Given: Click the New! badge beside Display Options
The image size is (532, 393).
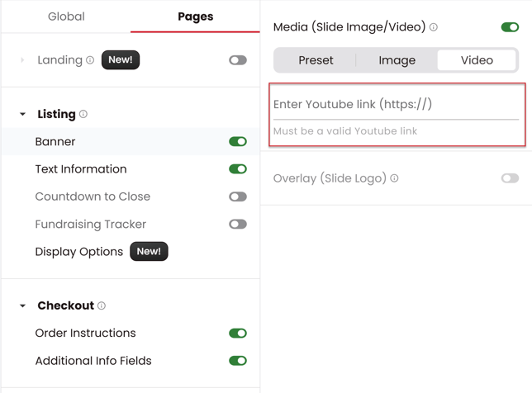Looking at the screenshot, I should coord(149,251).
